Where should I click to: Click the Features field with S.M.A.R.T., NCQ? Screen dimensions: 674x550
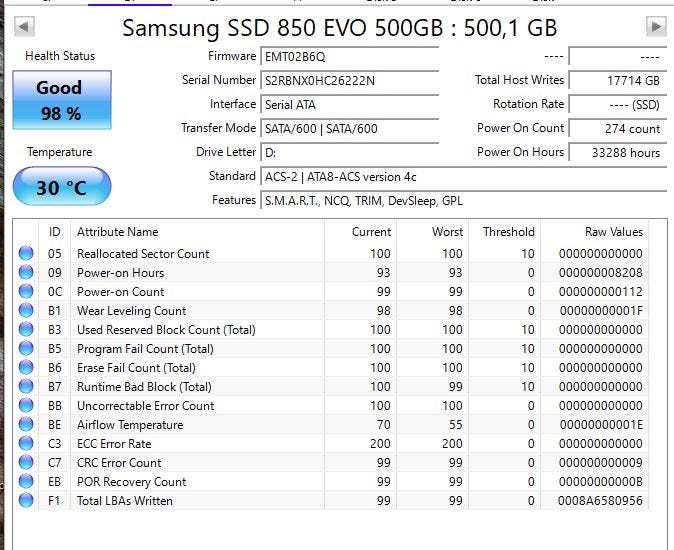click(x=464, y=201)
